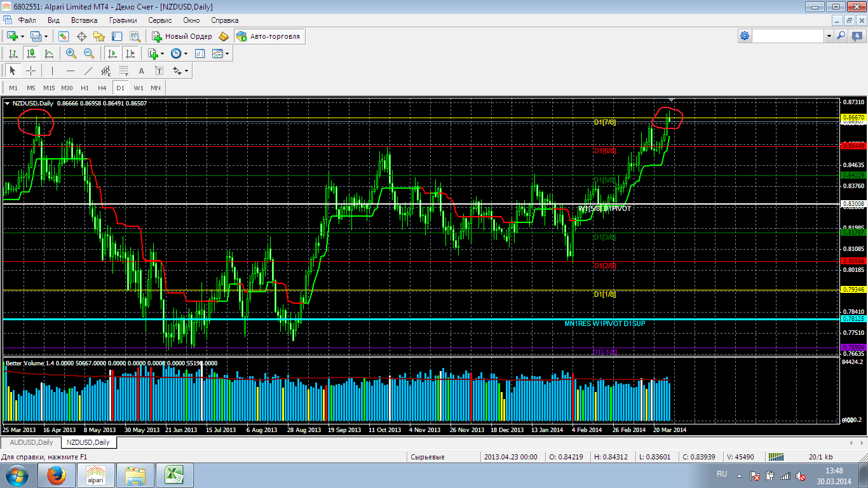The image size is (868, 488).
Task: Draw a vertical line tool
Action: pos(52,71)
